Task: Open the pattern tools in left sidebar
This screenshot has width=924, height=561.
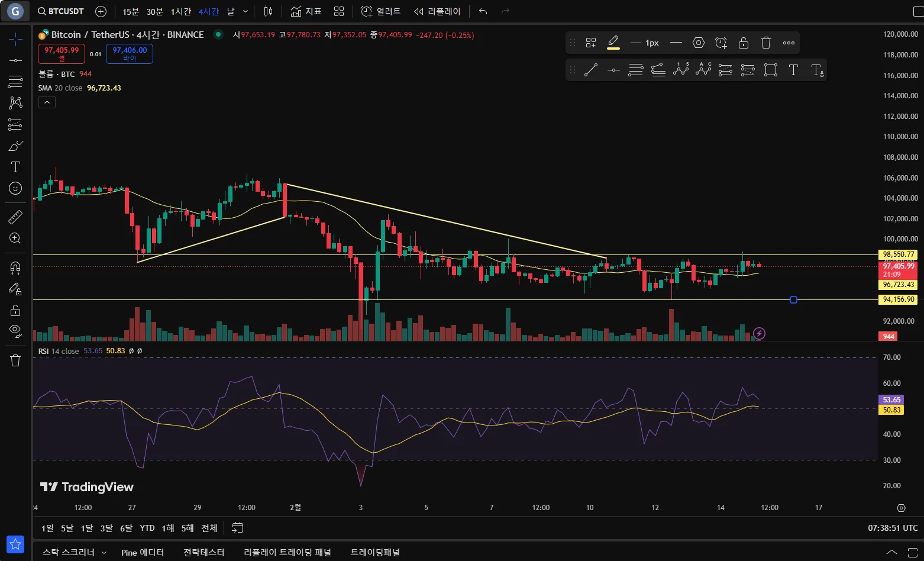Action: point(15,102)
